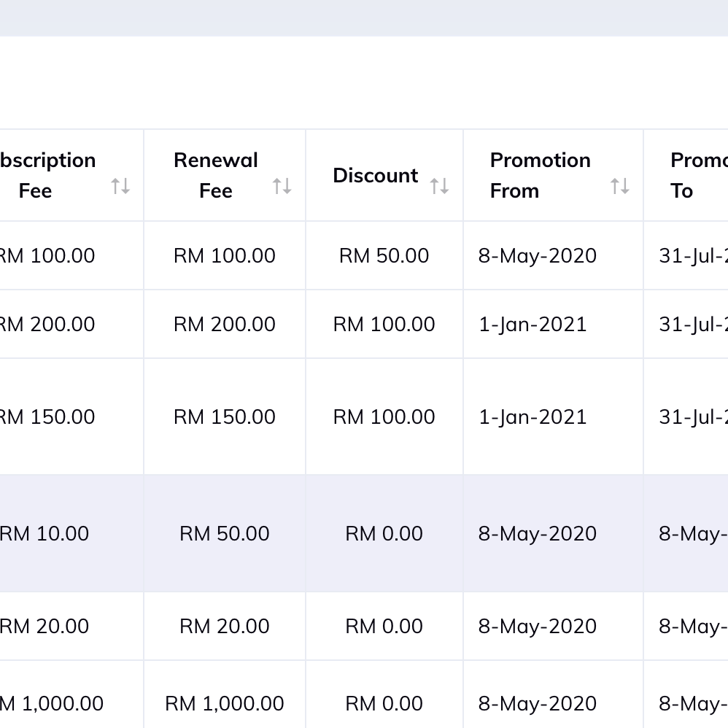
Task: Sort by Discount arrows icon
Action: [x=439, y=186]
